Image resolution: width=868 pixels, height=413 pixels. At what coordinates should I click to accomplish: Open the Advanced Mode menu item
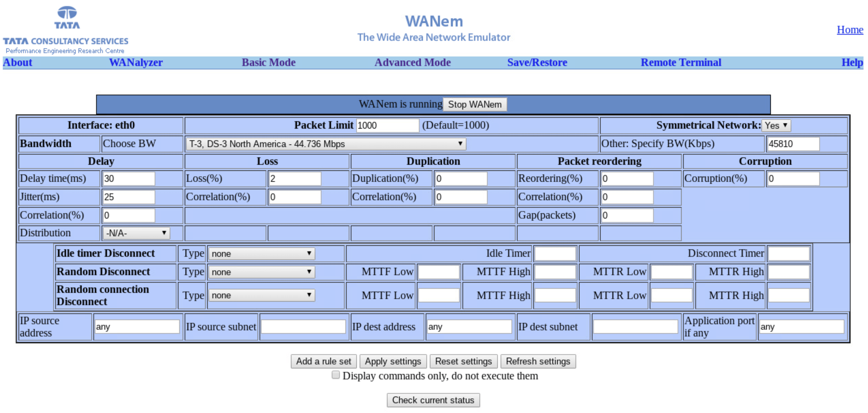(x=413, y=62)
